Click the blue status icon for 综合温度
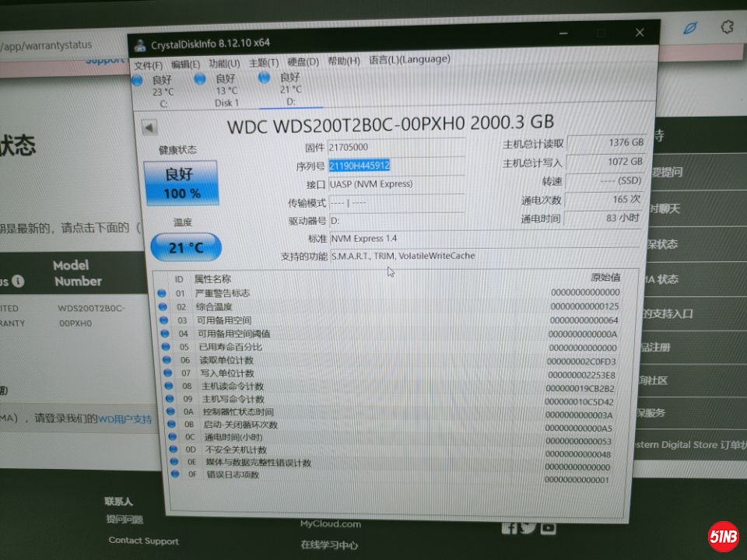The height and width of the screenshot is (560, 747). pos(162,306)
